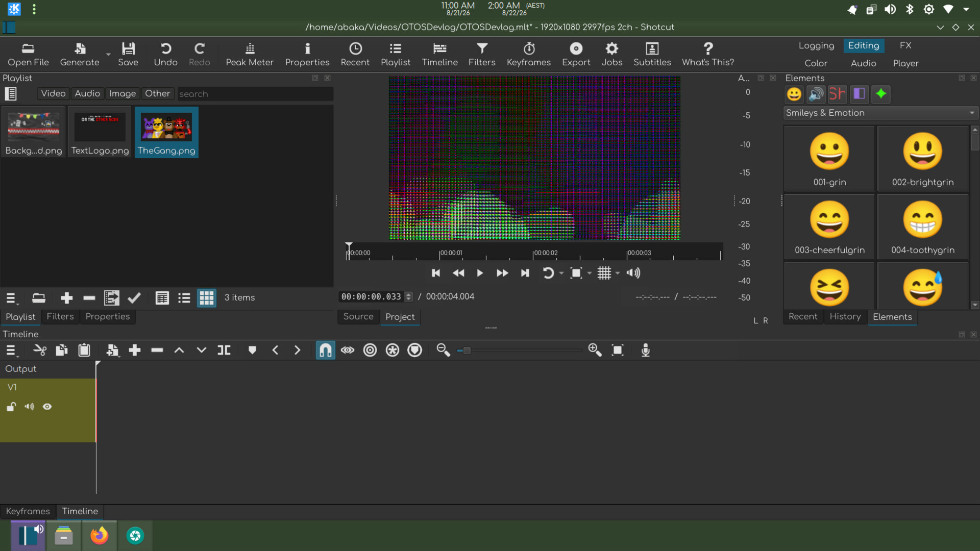Click the Keyframes stopwatch icon in main toolbar
The width and height of the screenshot is (980, 551).
click(529, 54)
